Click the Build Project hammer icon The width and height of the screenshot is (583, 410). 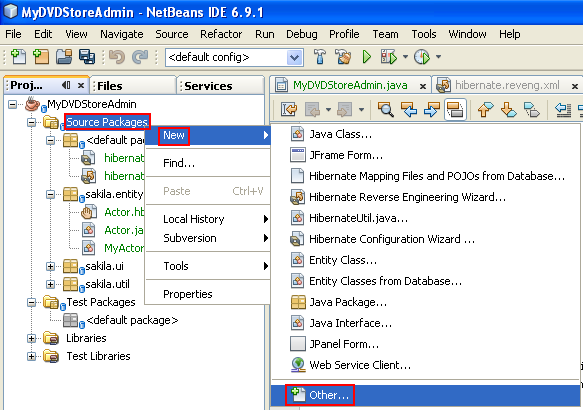point(320,57)
